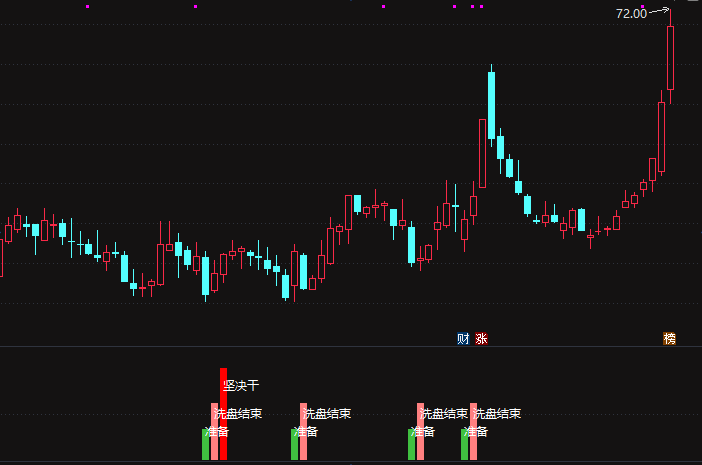The width and height of the screenshot is (702, 465).
Task: Select the last red candle reaching 72.00
Action: point(670,58)
